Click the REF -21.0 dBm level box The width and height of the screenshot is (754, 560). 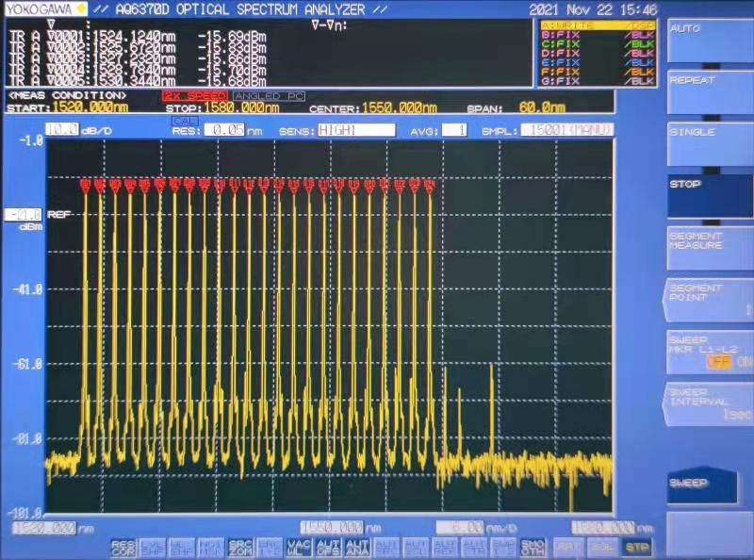pos(23,215)
